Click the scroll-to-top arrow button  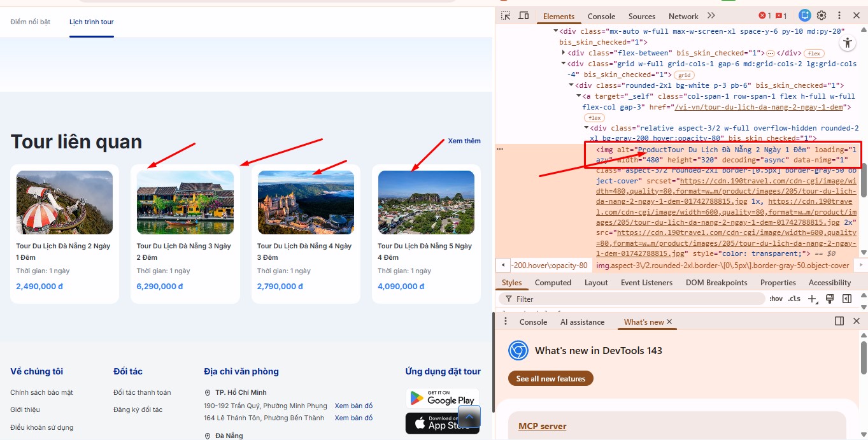tap(469, 417)
